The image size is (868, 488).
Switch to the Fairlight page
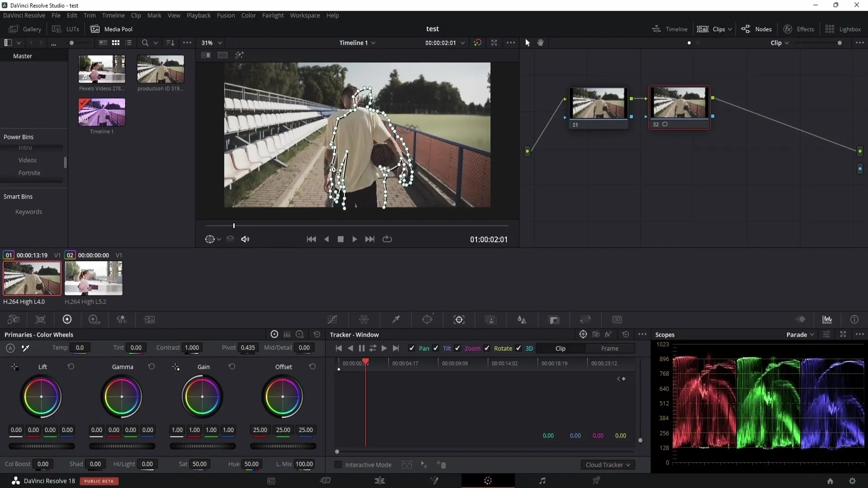[x=542, y=481]
